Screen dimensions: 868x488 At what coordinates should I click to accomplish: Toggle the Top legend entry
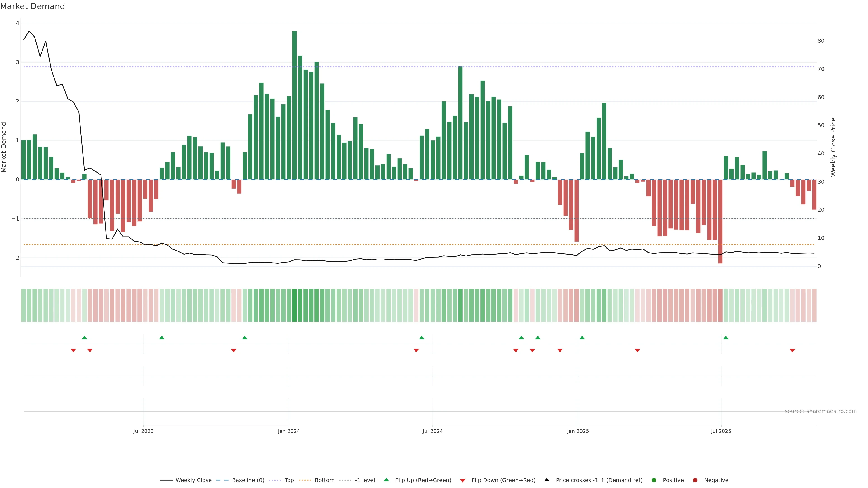(x=289, y=480)
